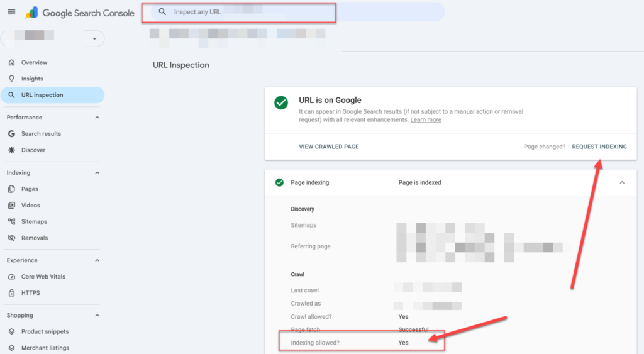
Task: Open Insights in the sidebar
Action: click(x=32, y=79)
